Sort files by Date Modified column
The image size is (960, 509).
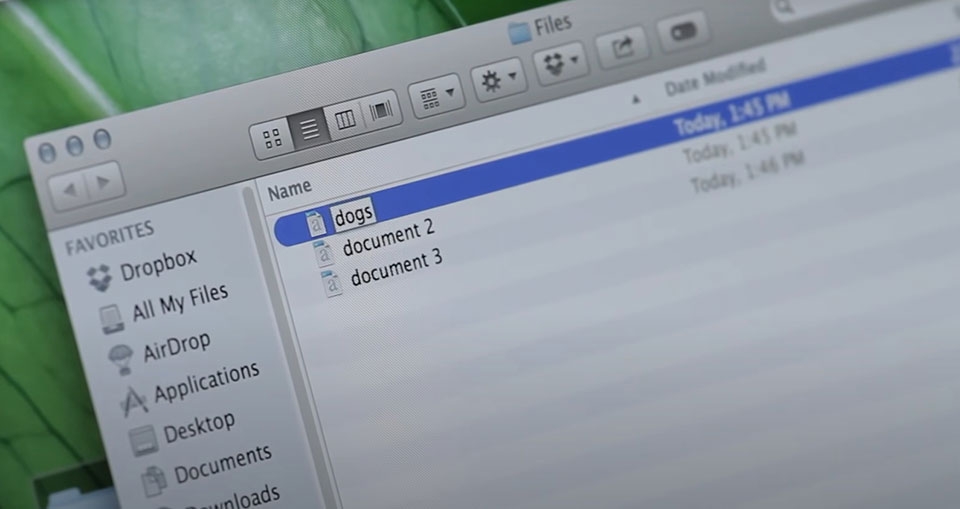(715, 77)
